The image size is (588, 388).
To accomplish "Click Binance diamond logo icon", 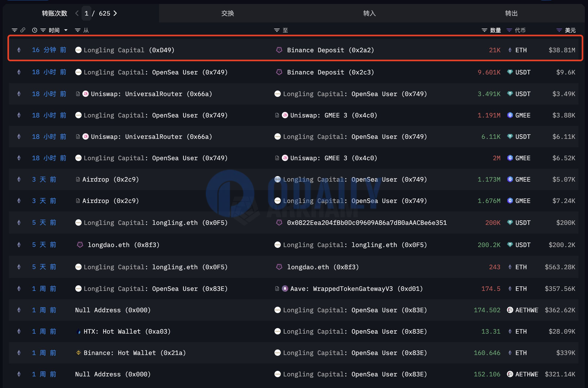I will point(78,353).
